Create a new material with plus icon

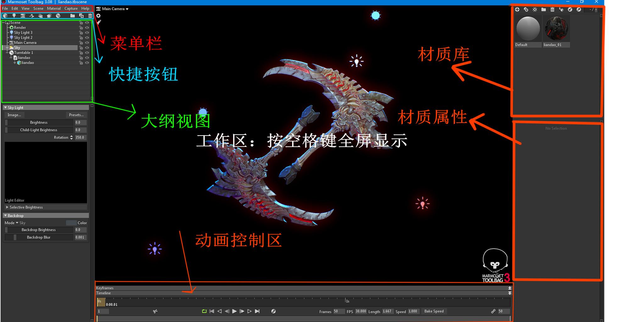tap(517, 9)
